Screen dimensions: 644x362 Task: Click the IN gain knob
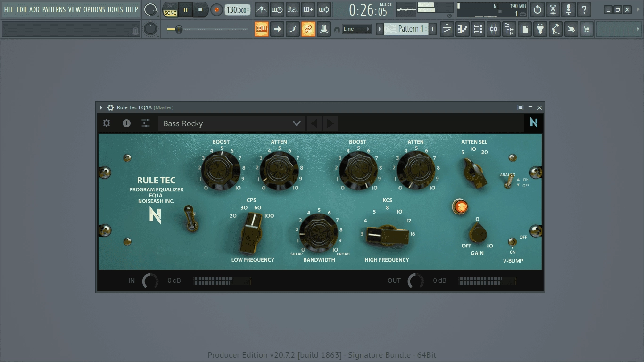tap(150, 280)
